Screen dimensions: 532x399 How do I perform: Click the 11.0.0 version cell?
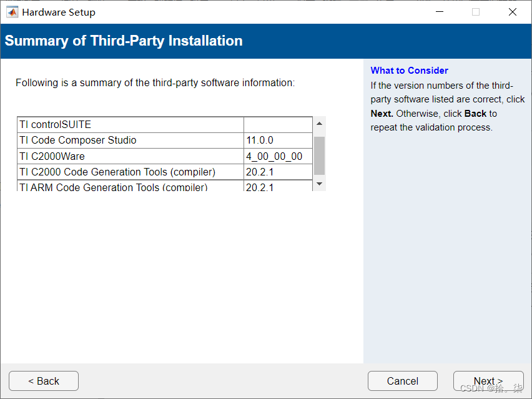pyautogui.click(x=278, y=140)
